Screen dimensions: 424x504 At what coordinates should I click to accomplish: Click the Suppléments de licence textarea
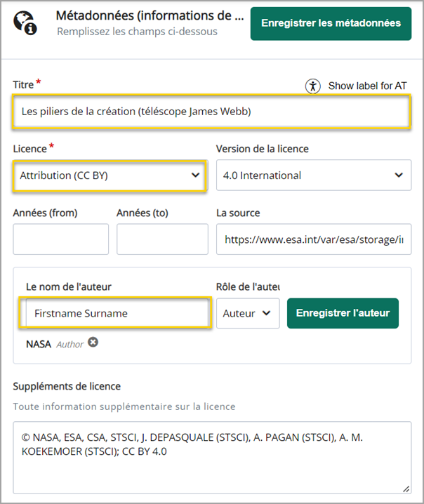(212, 458)
